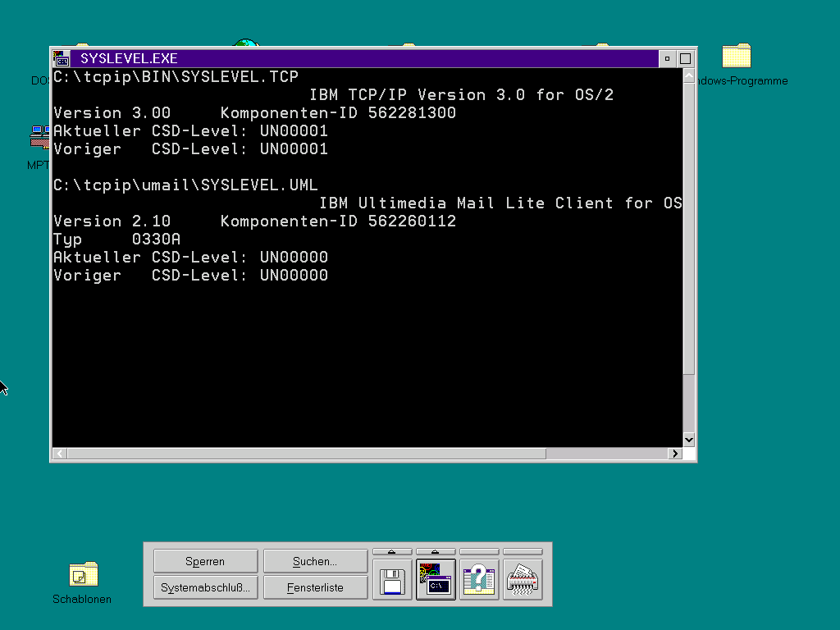Open the Windows-Programme folder icon
Screen dimensions: 840x630
[737, 56]
